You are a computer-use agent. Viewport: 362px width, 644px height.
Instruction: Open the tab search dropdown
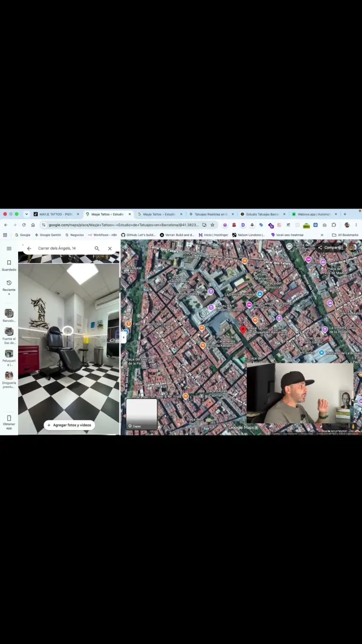[x=26, y=214]
